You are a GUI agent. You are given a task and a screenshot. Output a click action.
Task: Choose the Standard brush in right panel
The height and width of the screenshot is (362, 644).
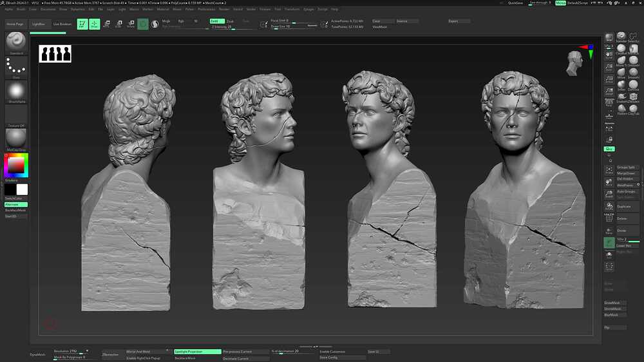pyautogui.click(x=621, y=37)
